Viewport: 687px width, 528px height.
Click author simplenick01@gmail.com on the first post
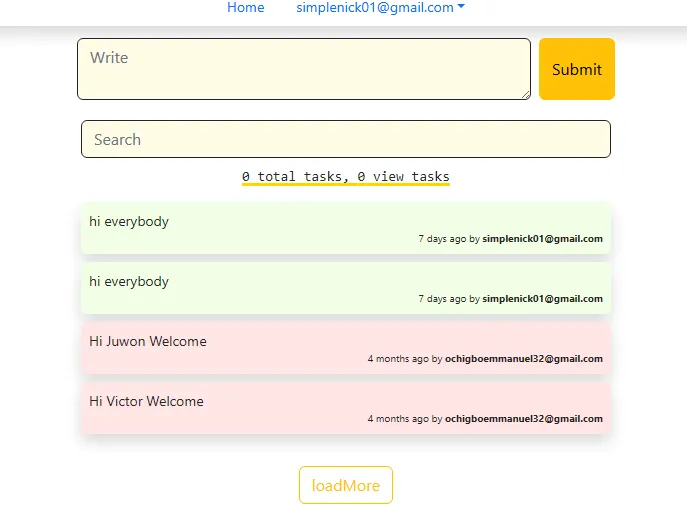coord(542,239)
